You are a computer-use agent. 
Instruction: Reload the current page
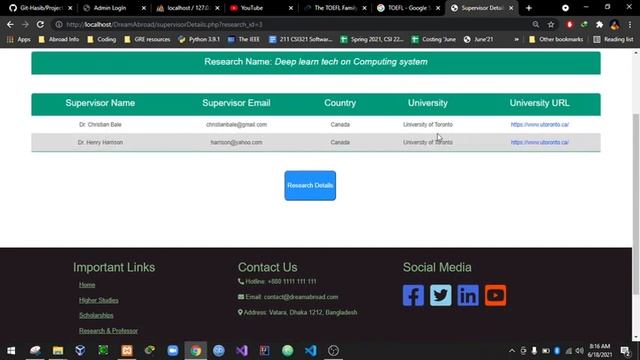point(40,24)
